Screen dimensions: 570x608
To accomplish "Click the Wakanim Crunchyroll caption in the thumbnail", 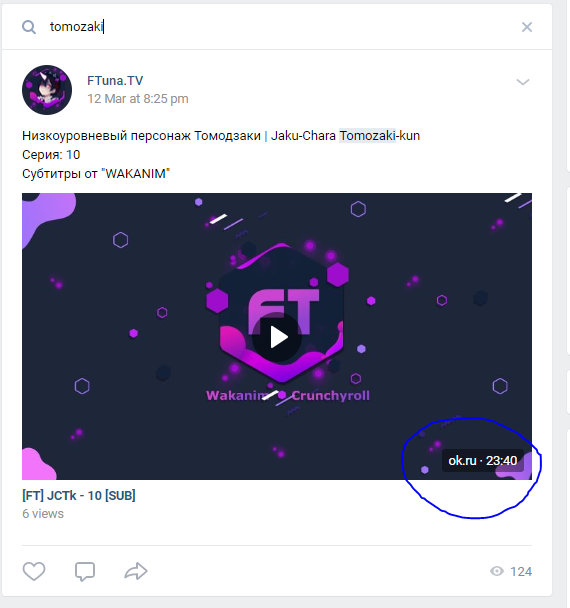I will coord(288,396).
